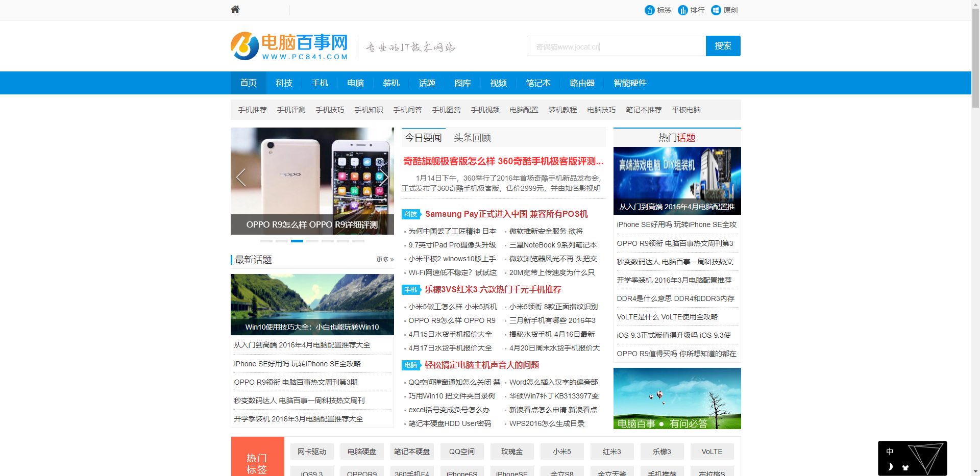Click the QQ空间 hot tag

(x=462, y=452)
